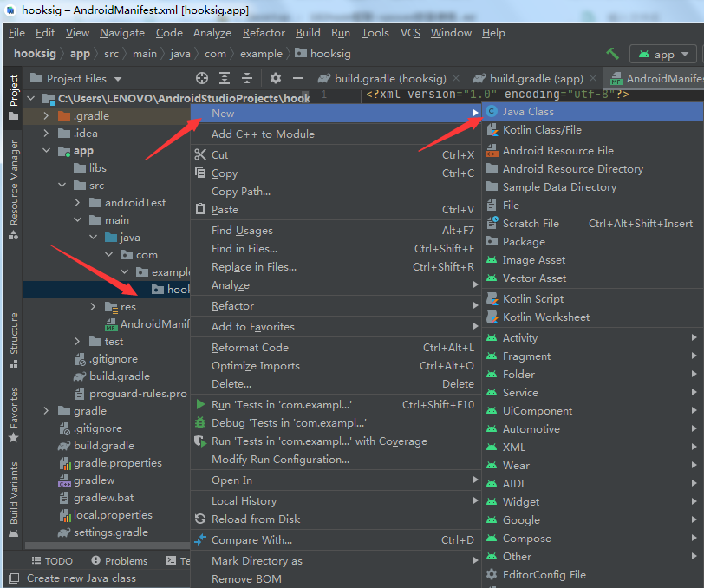
Task: Open Favorites side tab
Action: coord(14,415)
